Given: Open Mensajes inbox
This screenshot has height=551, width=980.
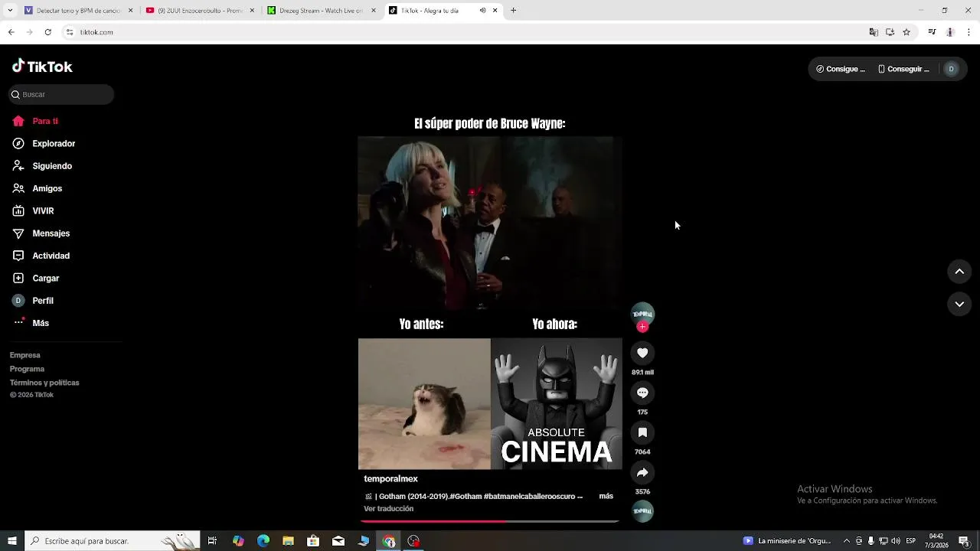Looking at the screenshot, I should [41, 233].
